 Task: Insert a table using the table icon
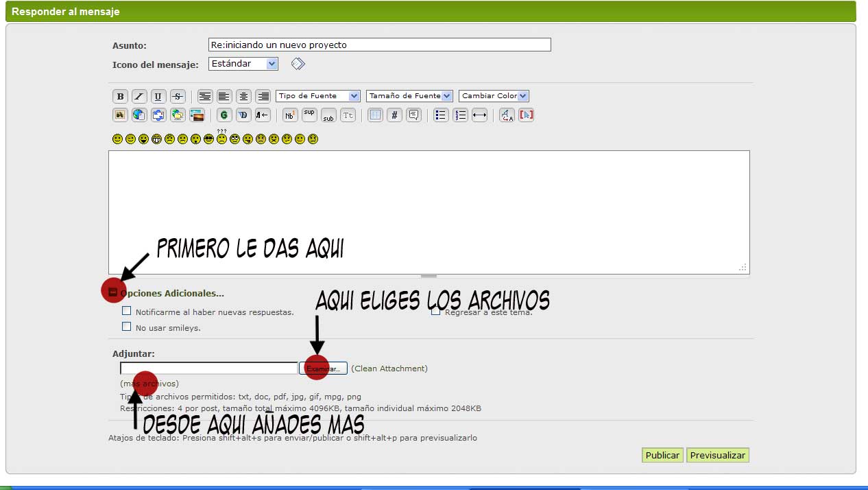pos(375,115)
